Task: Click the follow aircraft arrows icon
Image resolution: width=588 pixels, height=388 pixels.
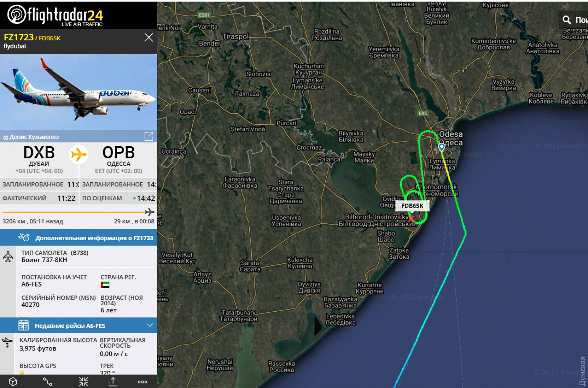Action: click(x=83, y=381)
